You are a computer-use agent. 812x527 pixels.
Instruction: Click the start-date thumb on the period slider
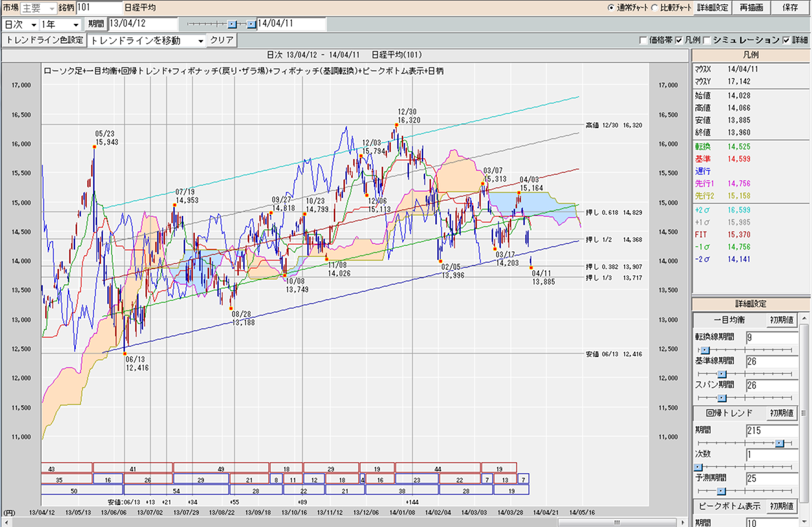232,24
